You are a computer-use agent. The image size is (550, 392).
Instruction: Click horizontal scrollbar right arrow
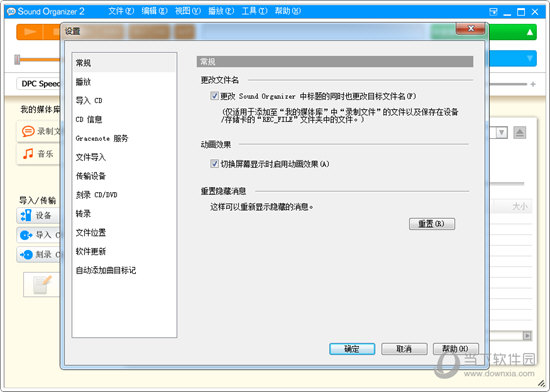click(x=527, y=336)
